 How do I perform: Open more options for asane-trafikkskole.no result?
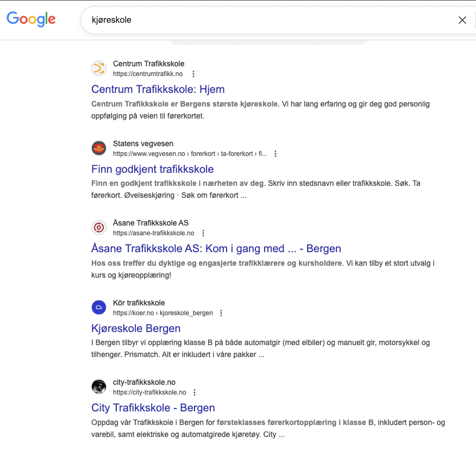203,233
